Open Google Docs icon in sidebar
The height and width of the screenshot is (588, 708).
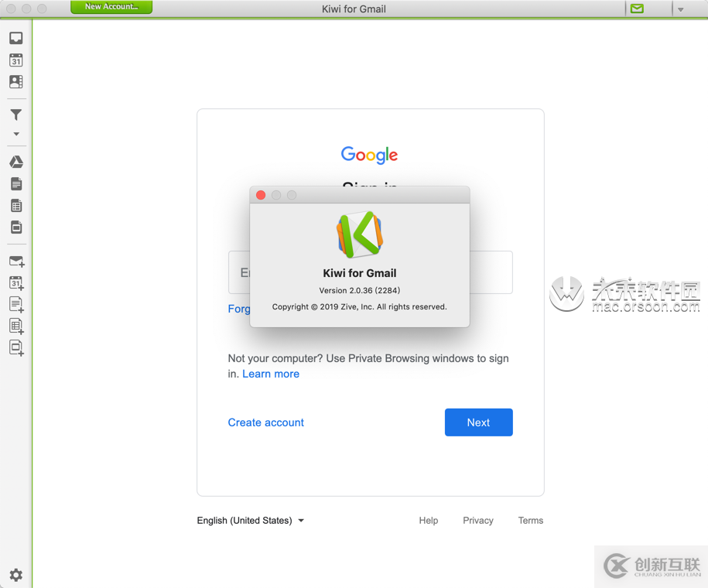[x=16, y=184]
